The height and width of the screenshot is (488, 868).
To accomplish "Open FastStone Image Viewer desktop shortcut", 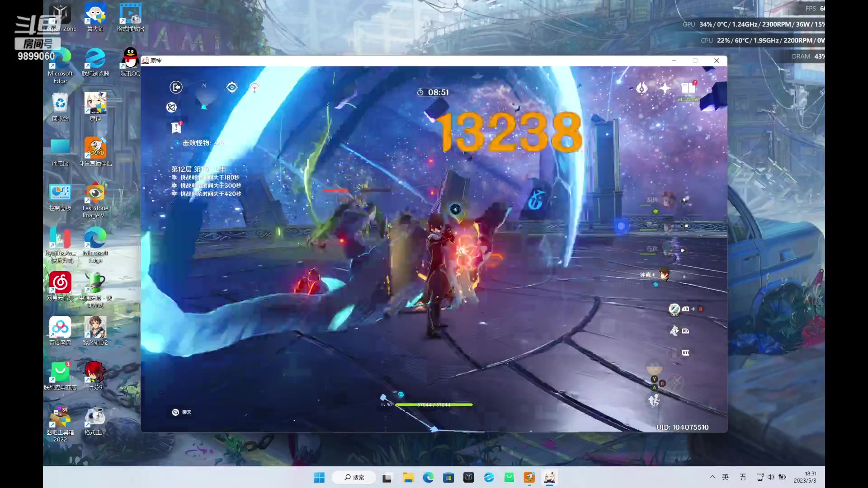I will (95, 201).
